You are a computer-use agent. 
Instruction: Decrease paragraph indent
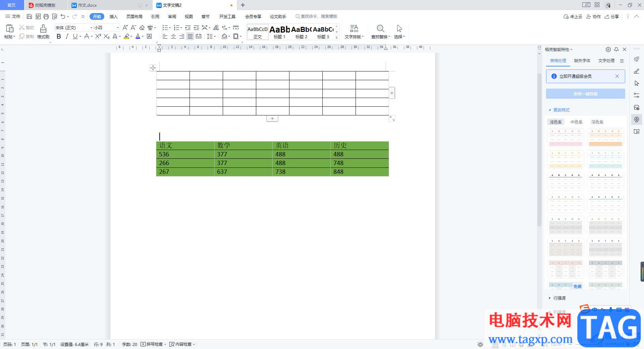click(188, 28)
